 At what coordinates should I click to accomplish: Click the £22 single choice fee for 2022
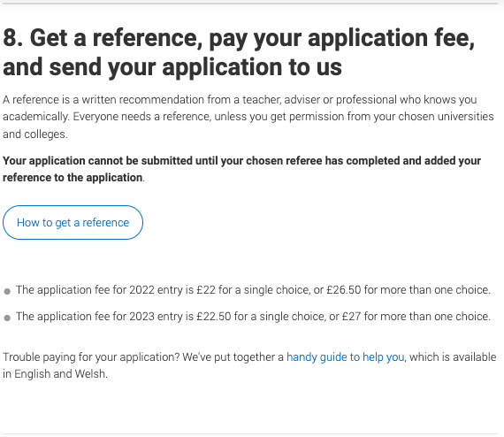[206, 290]
